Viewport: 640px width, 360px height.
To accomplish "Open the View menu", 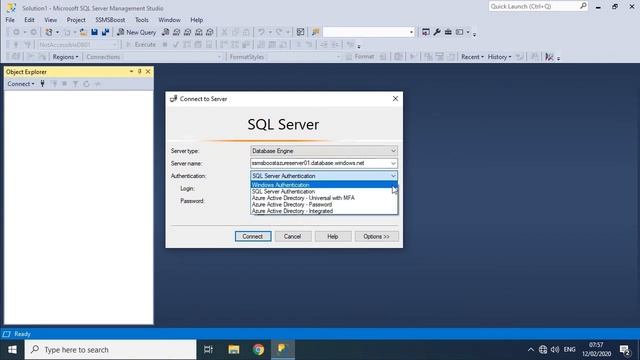I will point(51,20).
